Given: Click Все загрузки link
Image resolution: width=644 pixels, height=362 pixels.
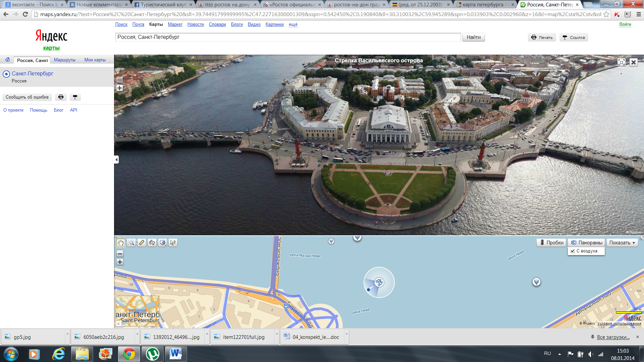Looking at the screenshot, I should pyautogui.click(x=613, y=337).
